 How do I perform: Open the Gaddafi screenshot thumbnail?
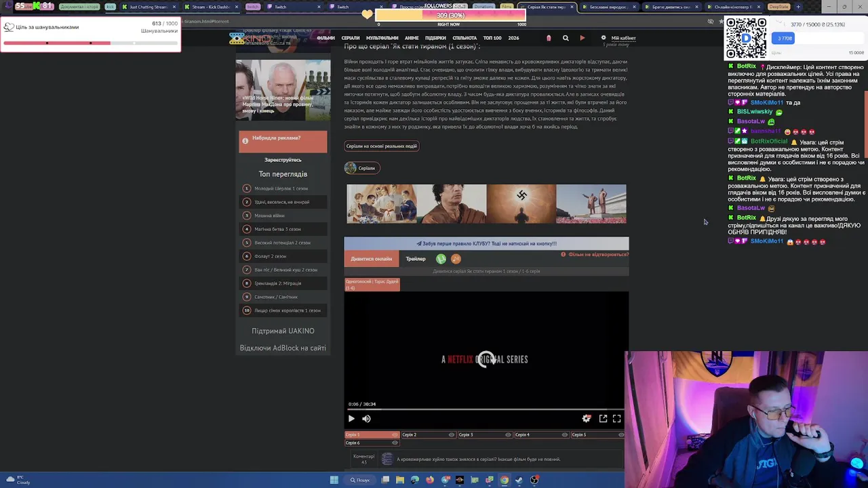[x=452, y=204]
